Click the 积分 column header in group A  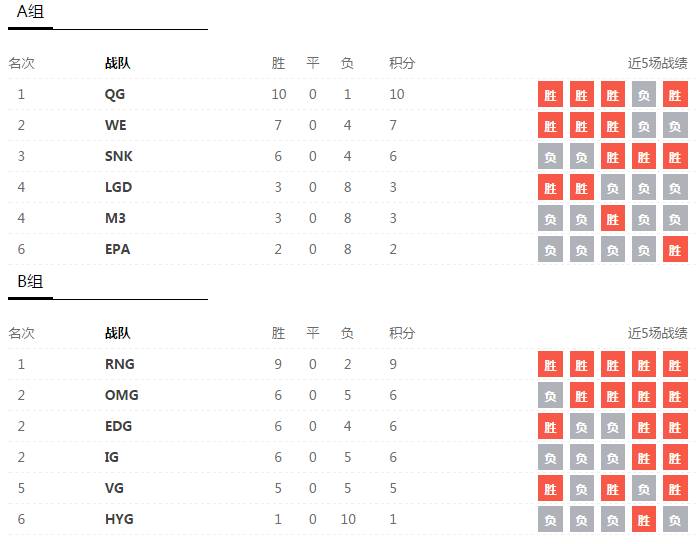click(x=402, y=63)
